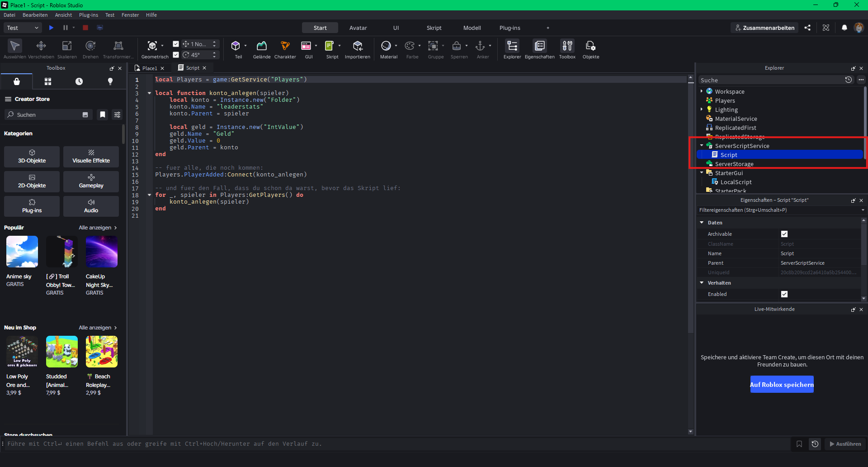
Task: Click the Ausführen command button
Action: pyautogui.click(x=845, y=444)
